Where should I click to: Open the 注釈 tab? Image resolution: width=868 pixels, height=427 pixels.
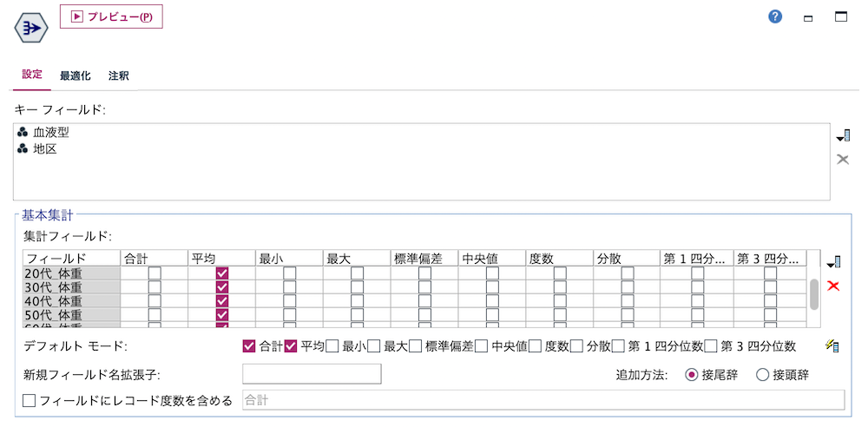[x=119, y=76]
